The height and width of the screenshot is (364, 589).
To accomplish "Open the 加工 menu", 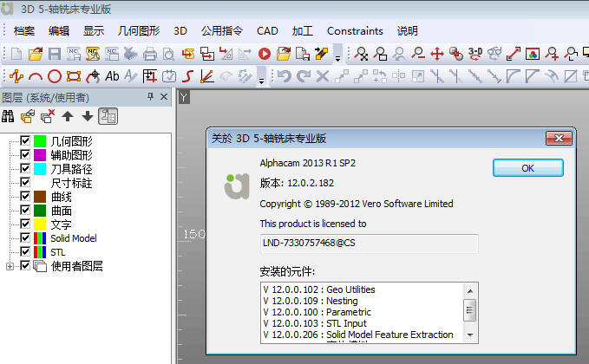I will coord(303,31).
